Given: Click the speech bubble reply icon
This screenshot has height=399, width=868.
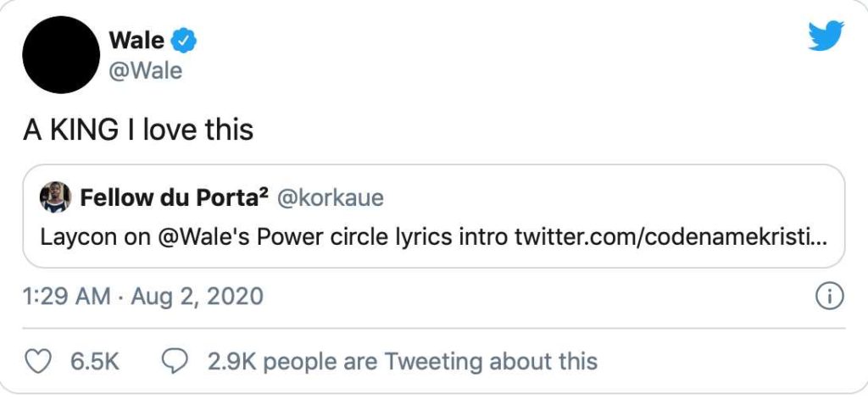Looking at the screenshot, I should coord(174,362).
